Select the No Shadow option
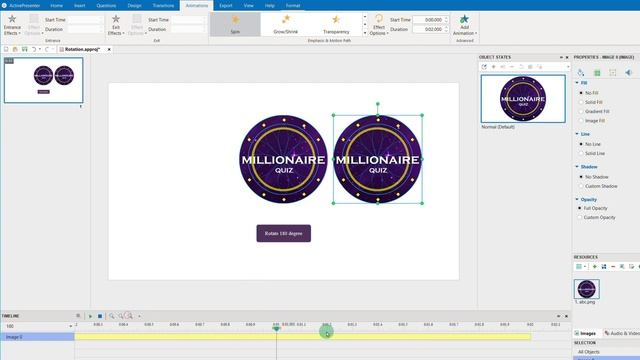The width and height of the screenshot is (640, 360). [x=594, y=177]
